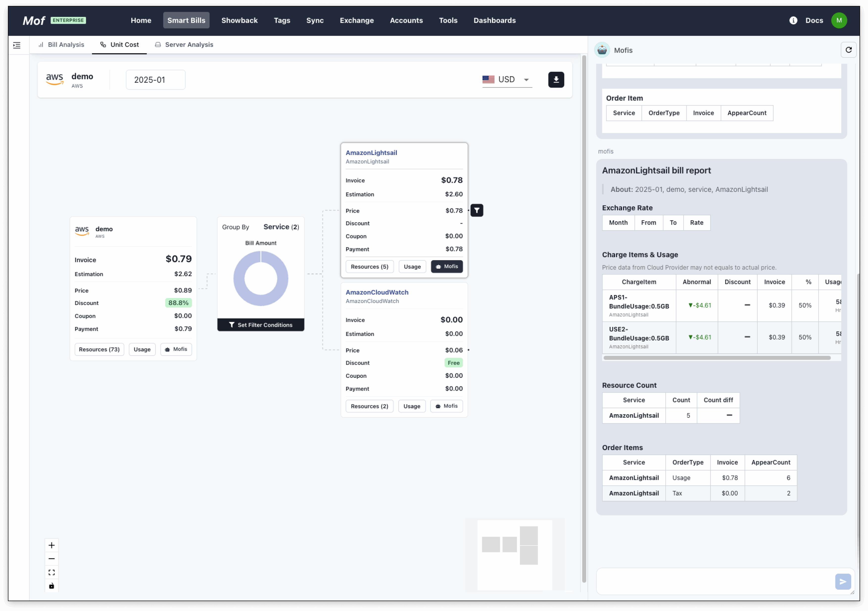
Task: Switch to the Bill Analysis tab
Action: [x=61, y=45]
